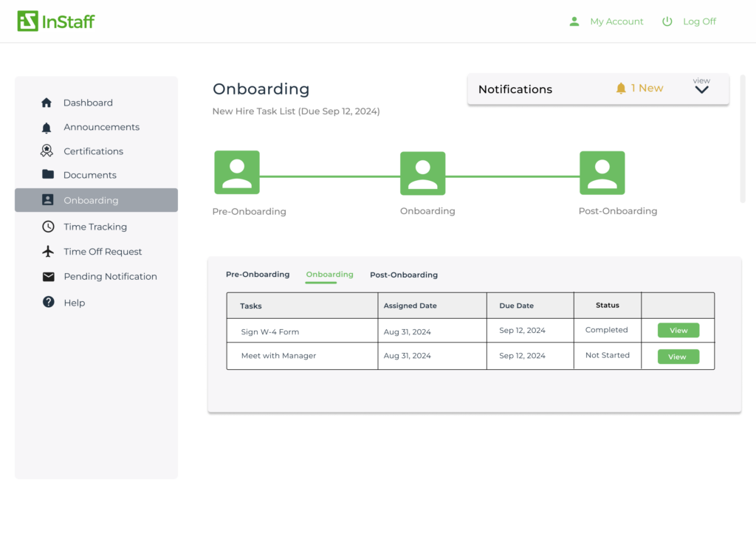This screenshot has width=756, height=533.
Task: Click the Documents folder icon
Action: [x=47, y=175]
